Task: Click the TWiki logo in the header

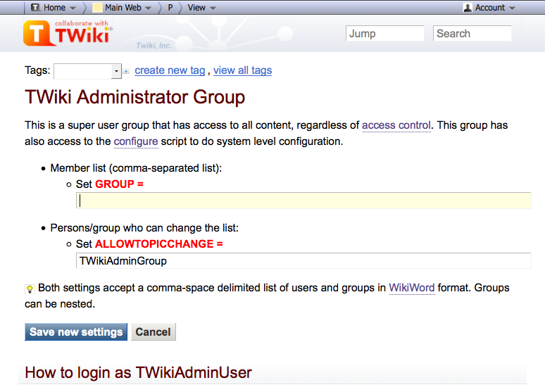Action: coord(68,33)
